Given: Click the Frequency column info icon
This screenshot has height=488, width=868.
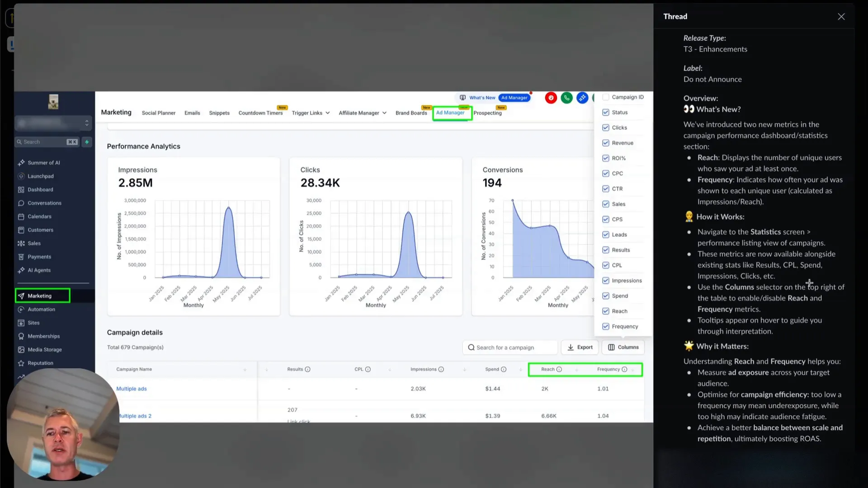Looking at the screenshot, I should (x=624, y=370).
